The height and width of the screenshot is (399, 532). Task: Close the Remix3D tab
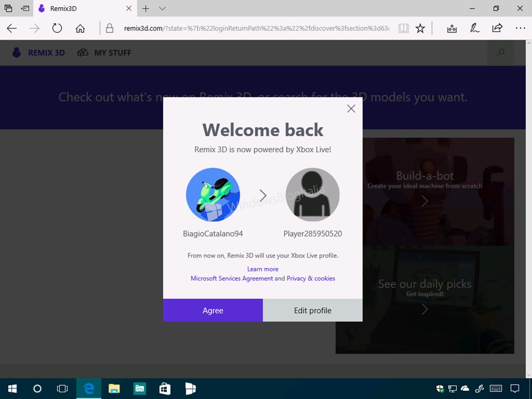pos(129,8)
